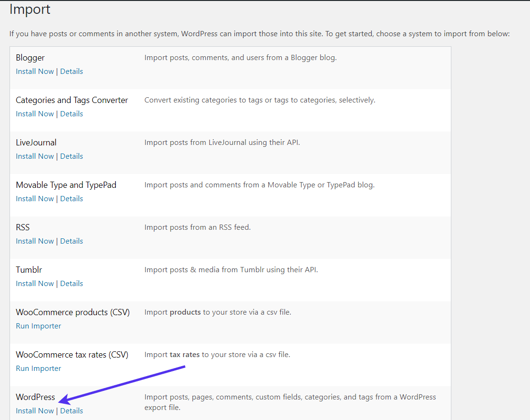Run the WooCommerce tax rates importer
This screenshot has width=530, height=420.
click(38, 368)
